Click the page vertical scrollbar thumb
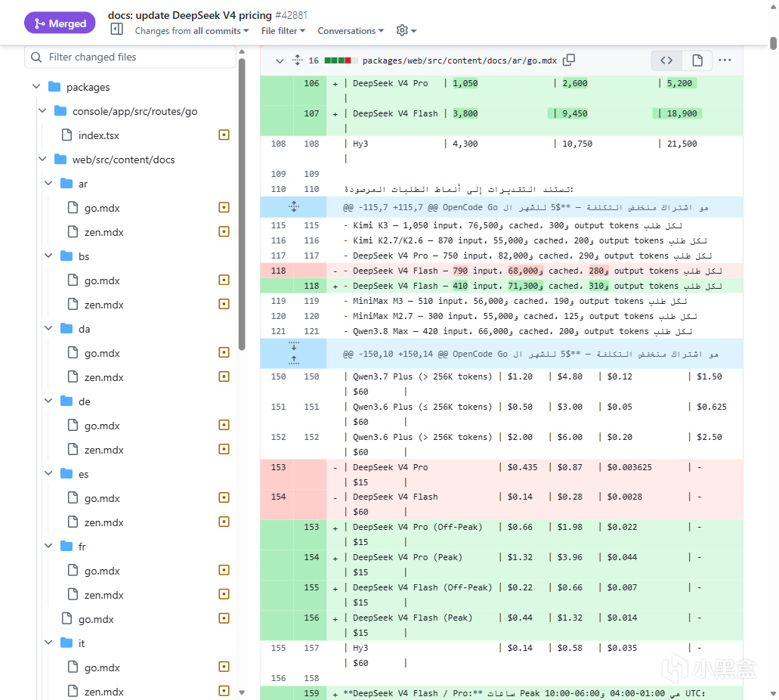This screenshot has height=700, width=779. tap(774, 43)
